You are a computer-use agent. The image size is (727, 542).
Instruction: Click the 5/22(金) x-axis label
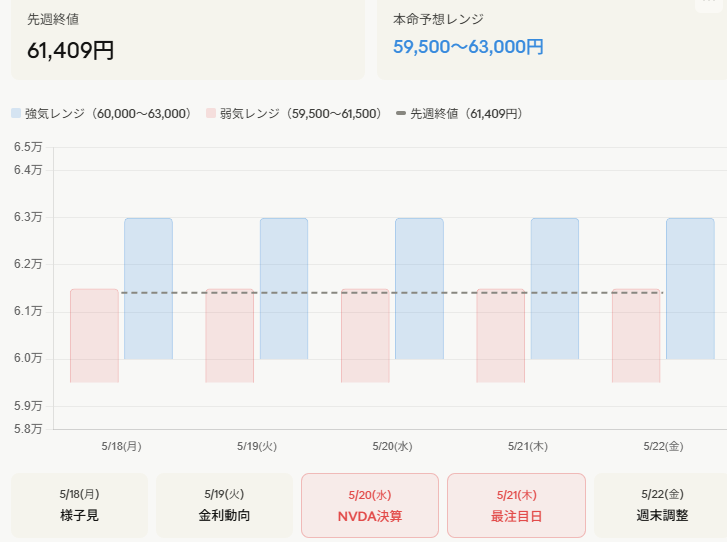(x=663, y=446)
